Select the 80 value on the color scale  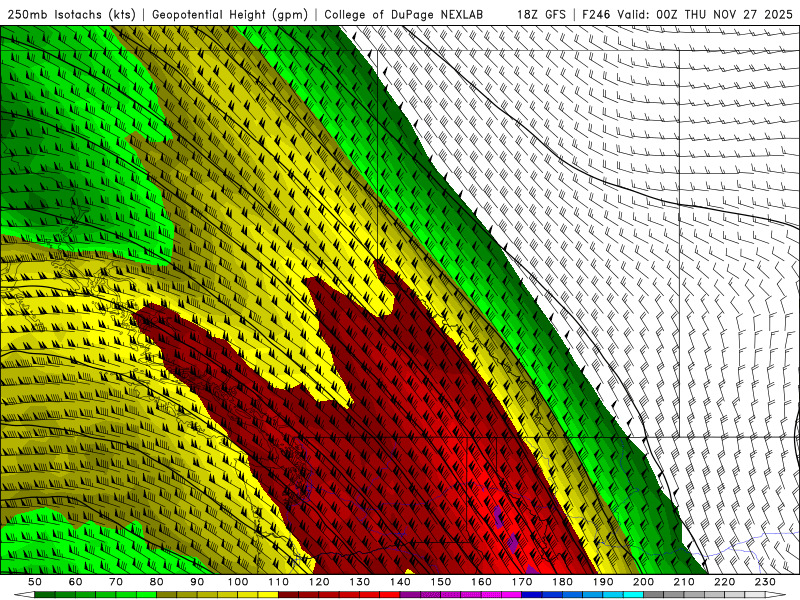coord(156,582)
